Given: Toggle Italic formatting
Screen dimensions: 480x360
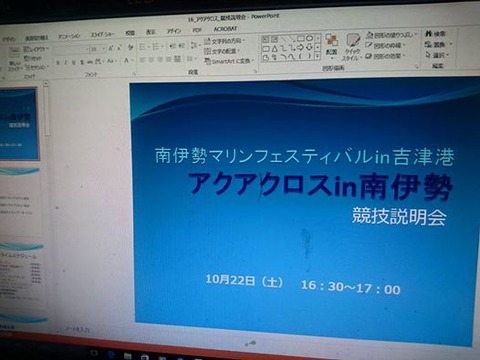Looking at the screenshot, I should point(66,62).
